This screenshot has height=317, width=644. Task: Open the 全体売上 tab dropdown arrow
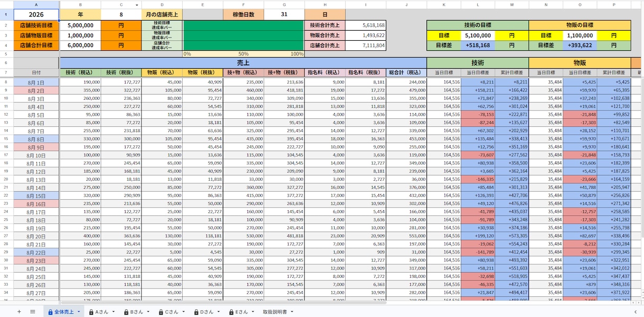(x=79, y=312)
